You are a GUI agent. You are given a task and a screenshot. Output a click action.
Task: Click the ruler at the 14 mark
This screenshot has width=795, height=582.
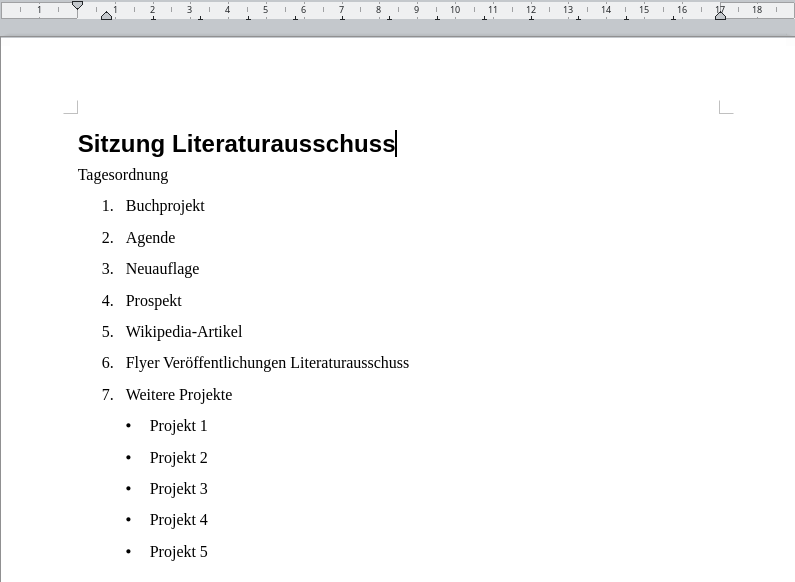[x=606, y=10]
